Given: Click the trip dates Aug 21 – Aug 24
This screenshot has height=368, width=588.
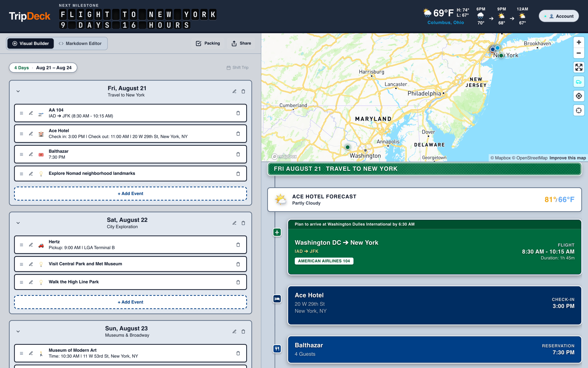Looking at the screenshot, I should (x=54, y=68).
